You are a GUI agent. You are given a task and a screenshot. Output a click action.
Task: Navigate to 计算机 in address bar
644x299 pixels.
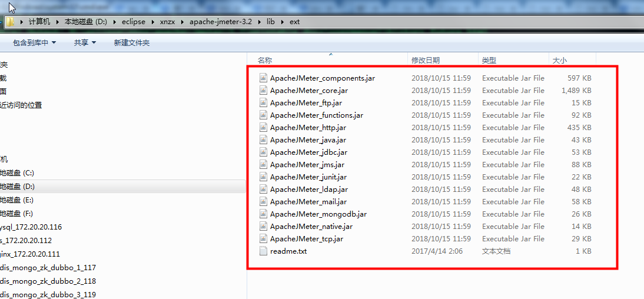point(39,22)
